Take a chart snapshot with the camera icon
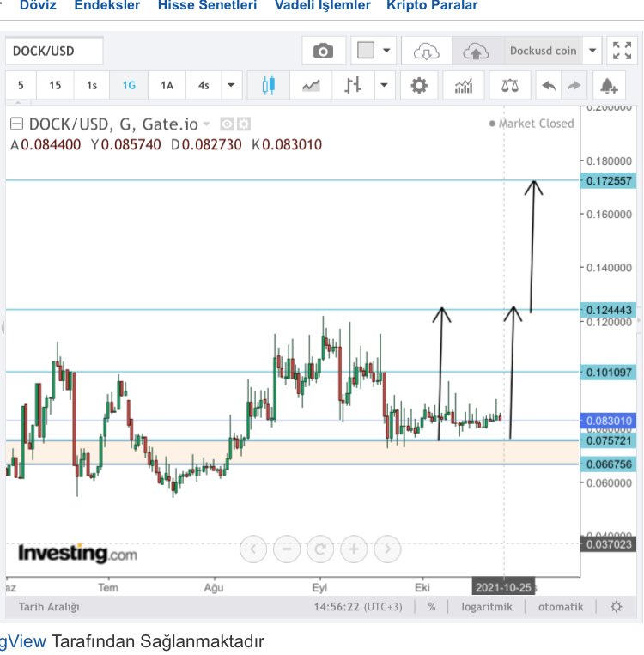The image size is (644, 655). coord(324,51)
